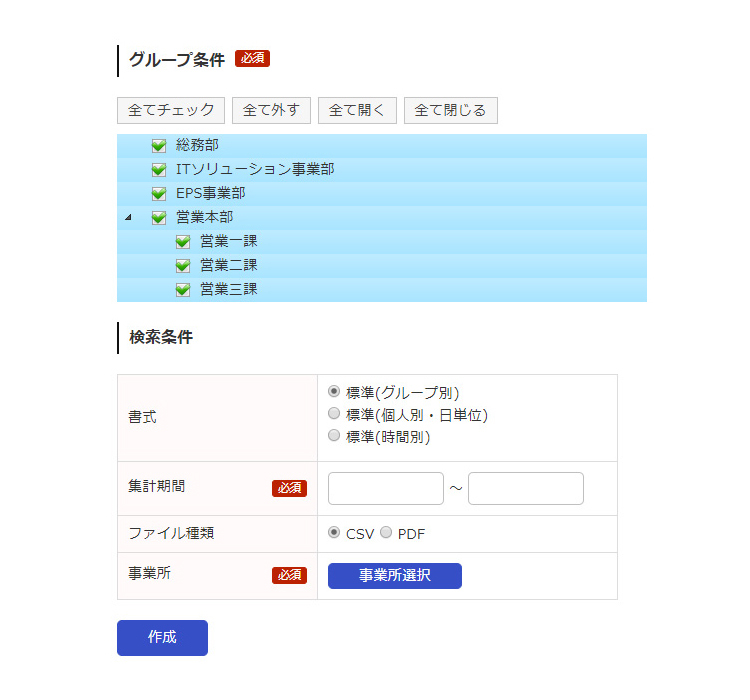This screenshot has width=750, height=700.
Task: Collapse the 営業本部 tree node arrow
Action: tap(128, 217)
